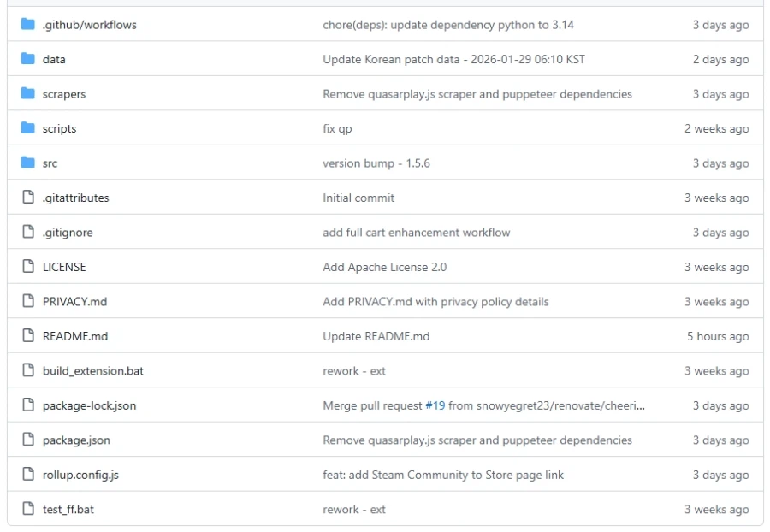Open the .gitignore file

[x=68, y=233]
